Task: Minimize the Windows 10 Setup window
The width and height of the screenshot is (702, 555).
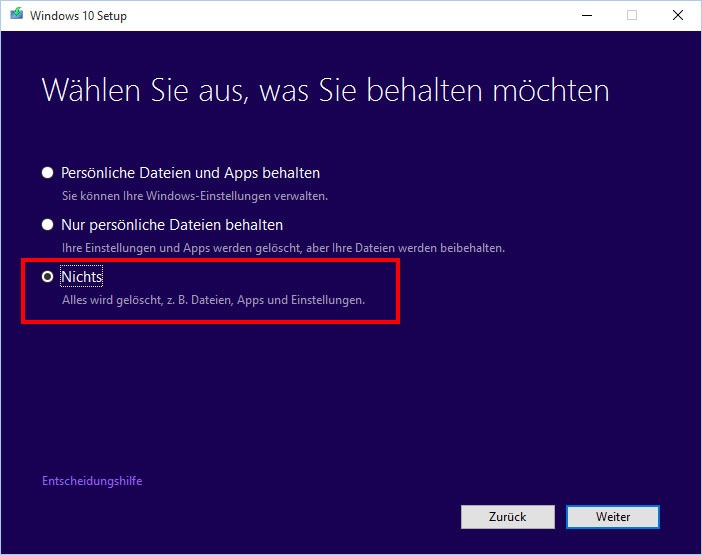Action: [587, 15]
